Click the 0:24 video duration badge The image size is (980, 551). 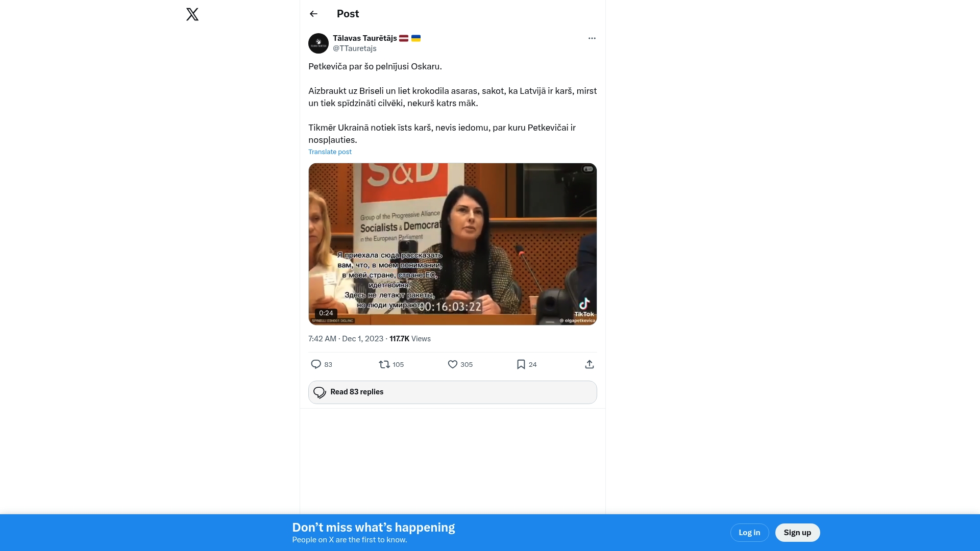pos(326,313)
